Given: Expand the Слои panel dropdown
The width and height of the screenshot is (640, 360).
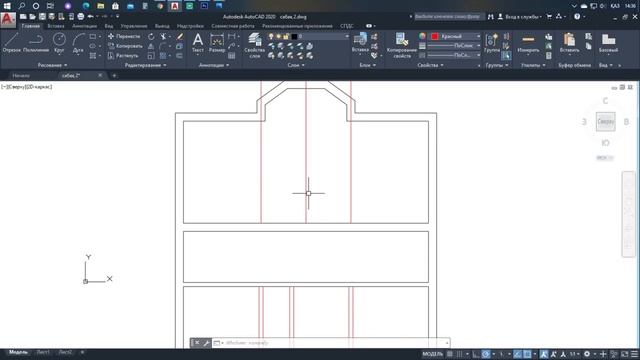Looking at the screenshot, I should tap(296, 65).
